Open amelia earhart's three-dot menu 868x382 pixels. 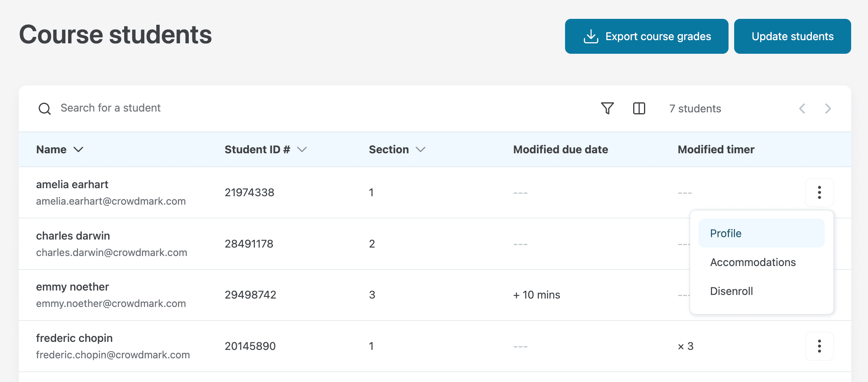819,193
